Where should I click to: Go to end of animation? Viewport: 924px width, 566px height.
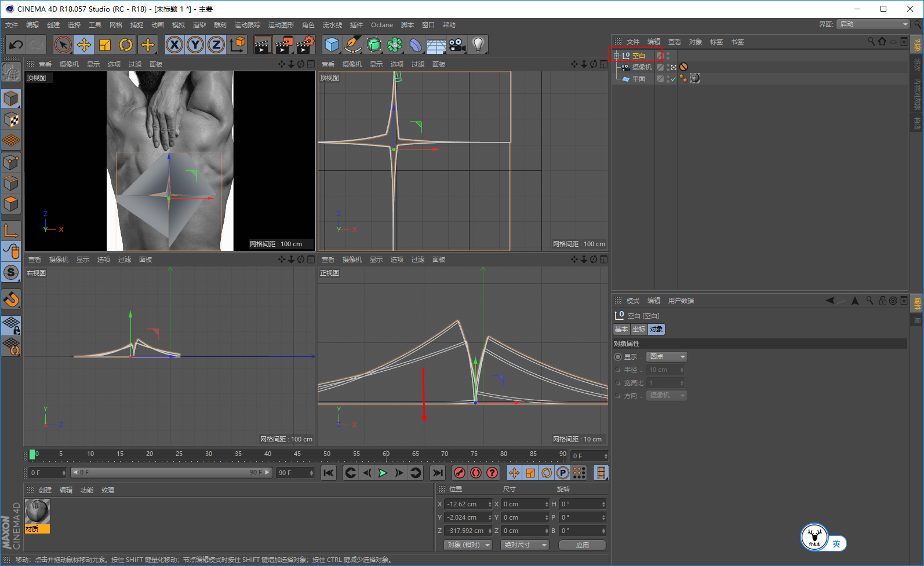coord(438,473)
